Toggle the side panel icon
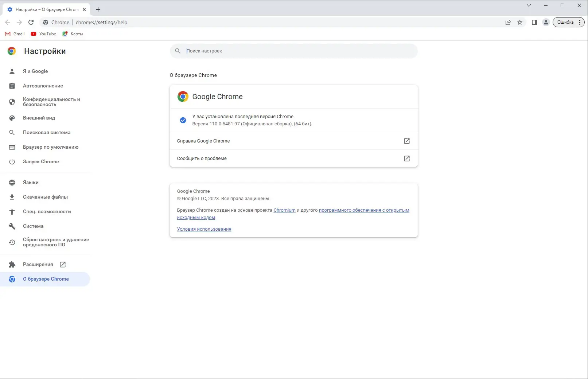Screen dimensions: 588x379 point(534,22)
